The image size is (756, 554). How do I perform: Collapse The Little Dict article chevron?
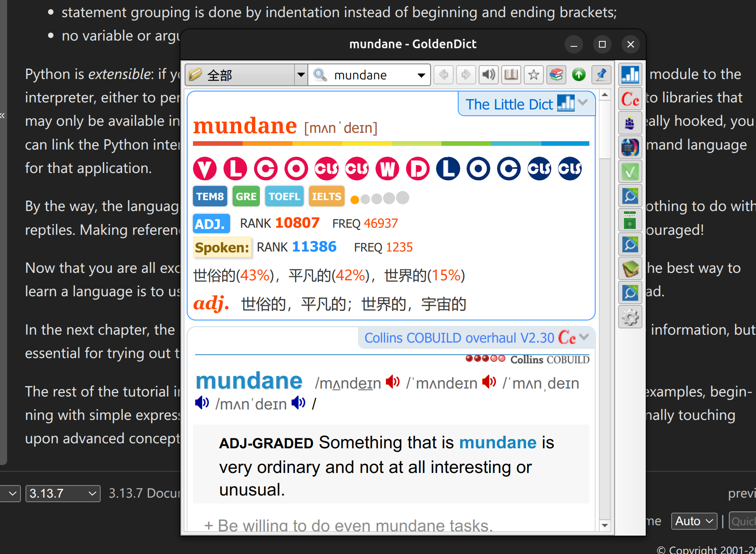(583, 102)
